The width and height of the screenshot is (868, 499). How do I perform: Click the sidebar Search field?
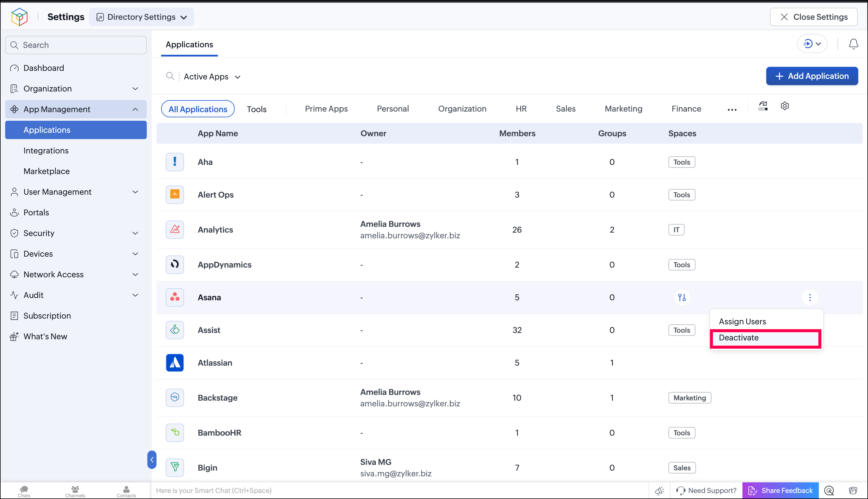[76, 45]
